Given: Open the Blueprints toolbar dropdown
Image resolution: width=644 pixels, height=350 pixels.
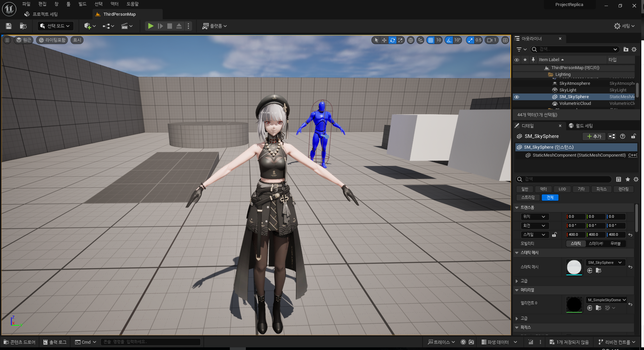Looking at the screenshot, I should [x=108, y=26].
